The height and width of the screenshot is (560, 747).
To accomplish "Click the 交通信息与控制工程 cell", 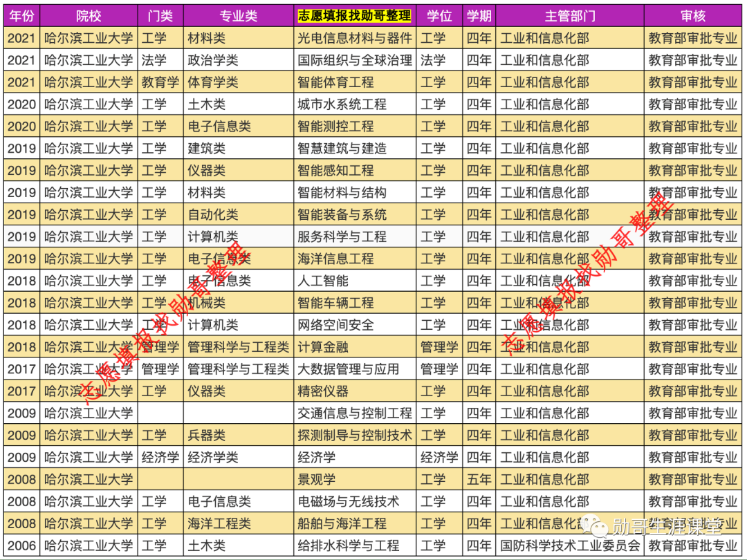I will click(x=354, y=413).
